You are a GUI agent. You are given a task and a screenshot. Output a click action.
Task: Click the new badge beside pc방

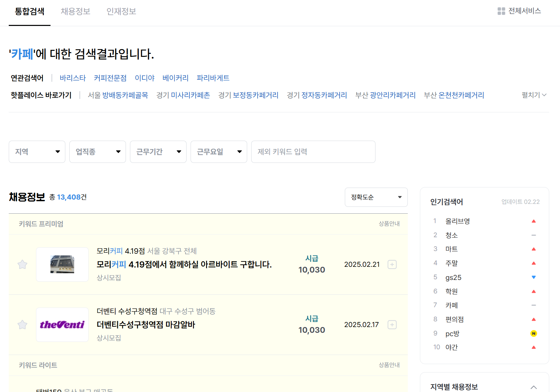pyautogui.click(x=533, y=333)
